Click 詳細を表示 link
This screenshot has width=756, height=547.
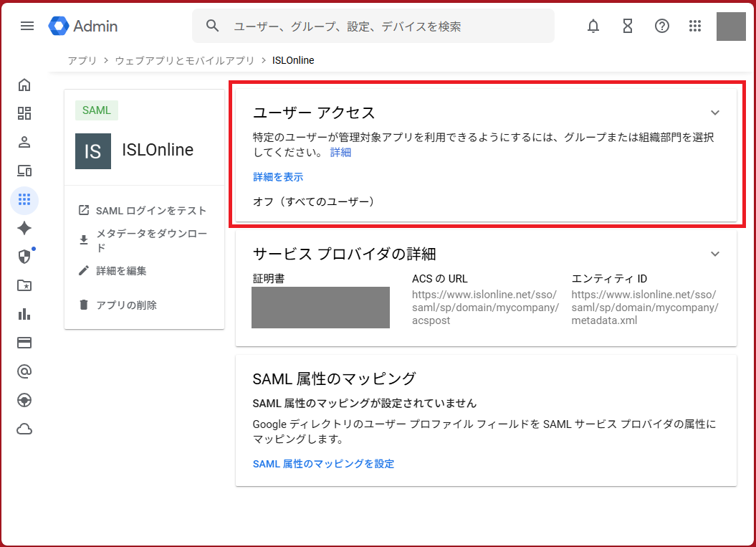(x=278, y=177)
